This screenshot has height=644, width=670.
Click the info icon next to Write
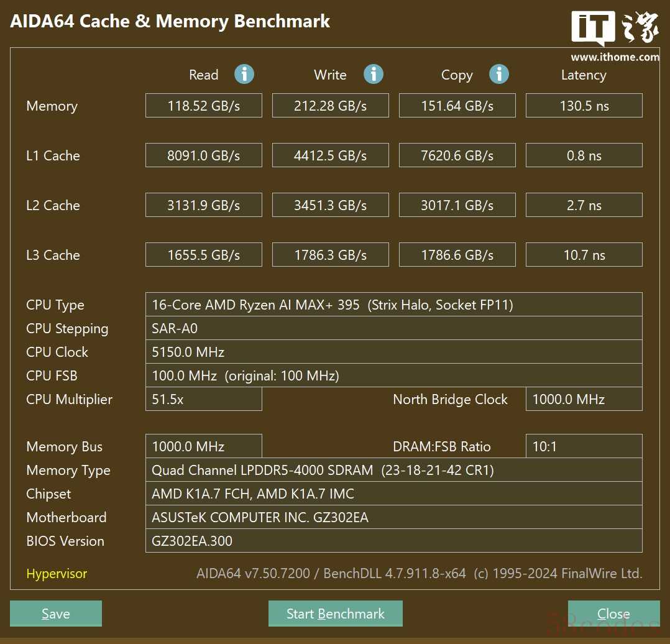pyautogui.click(x=374, y=75)
